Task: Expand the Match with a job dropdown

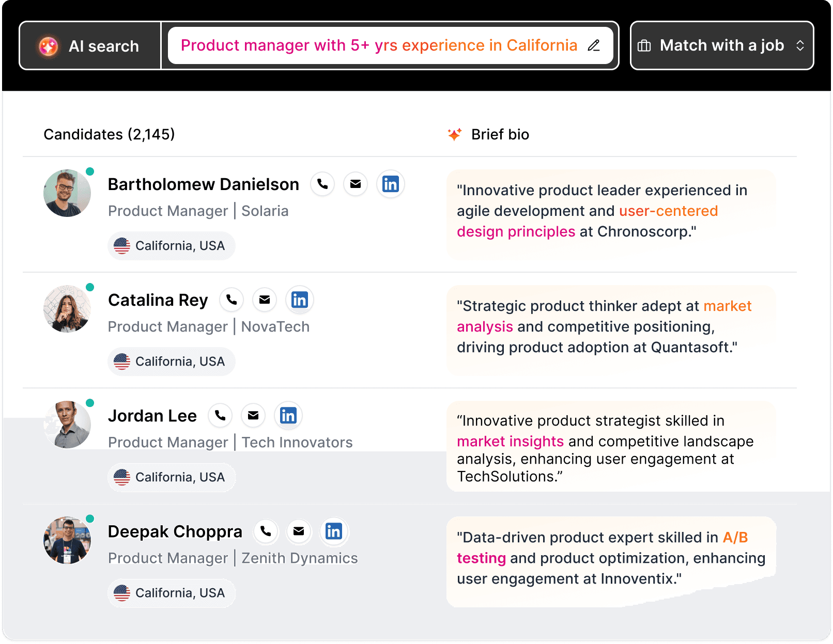Action: [800, 45]
